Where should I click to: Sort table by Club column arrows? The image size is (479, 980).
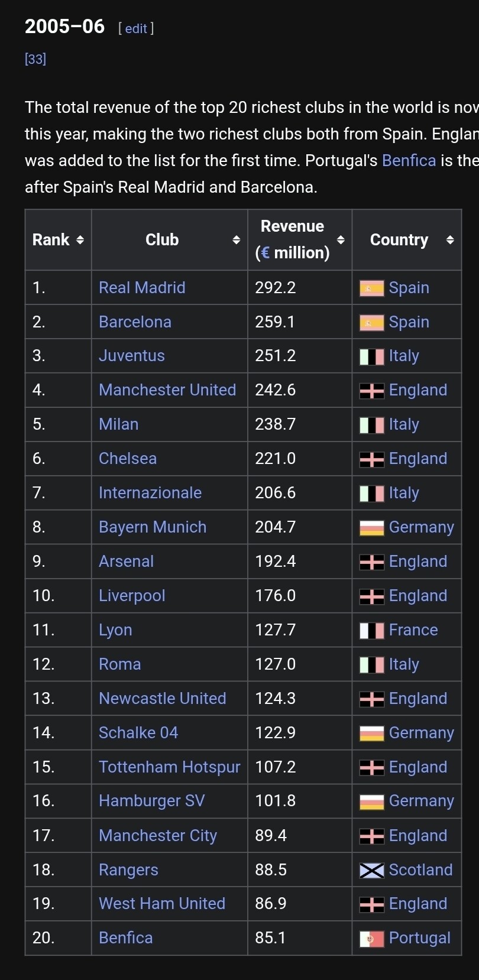click(236, 240)
